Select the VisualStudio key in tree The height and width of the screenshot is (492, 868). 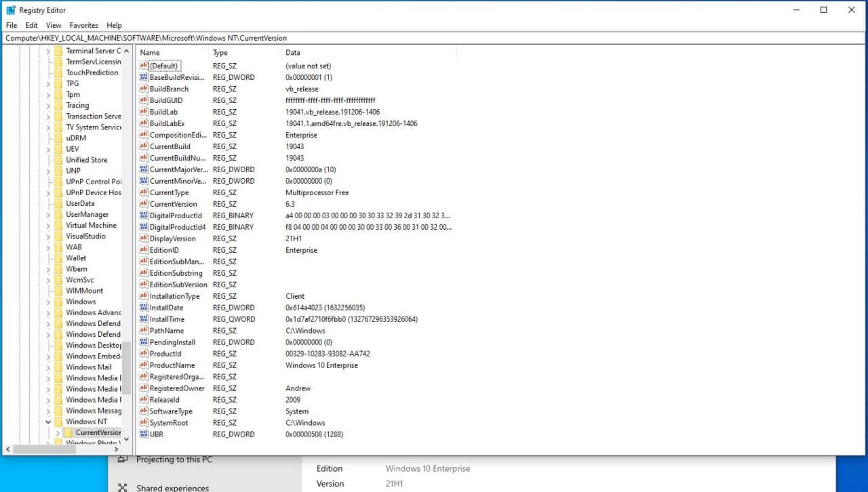pos(85,237)
